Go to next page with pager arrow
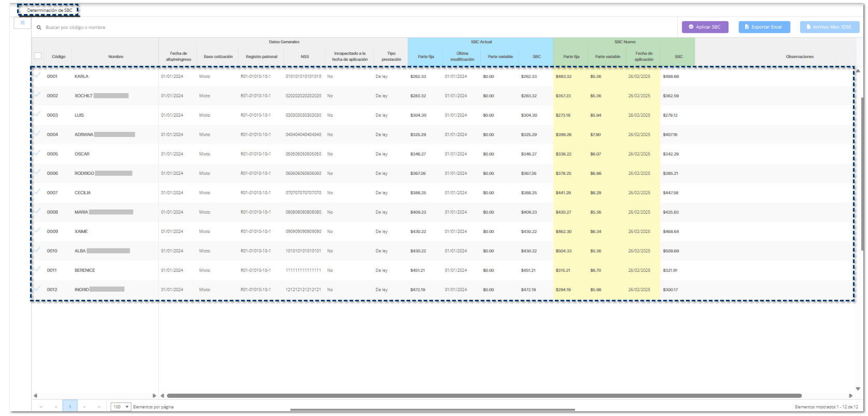The image size is (868, 416). (85, 407)
